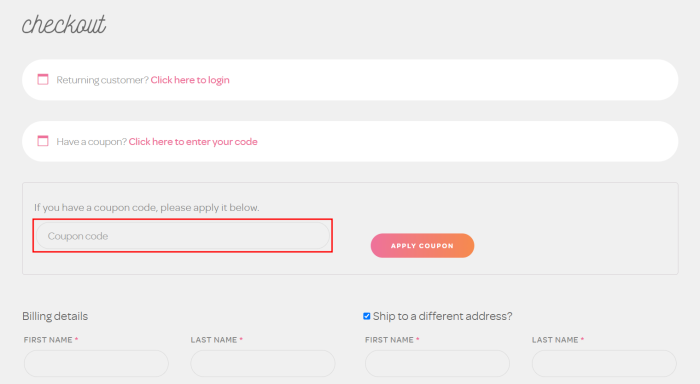Image resolution: width=700 pixels, height=384 pixels.
Task: Click the 'checkout' page title
Action: 64,24
